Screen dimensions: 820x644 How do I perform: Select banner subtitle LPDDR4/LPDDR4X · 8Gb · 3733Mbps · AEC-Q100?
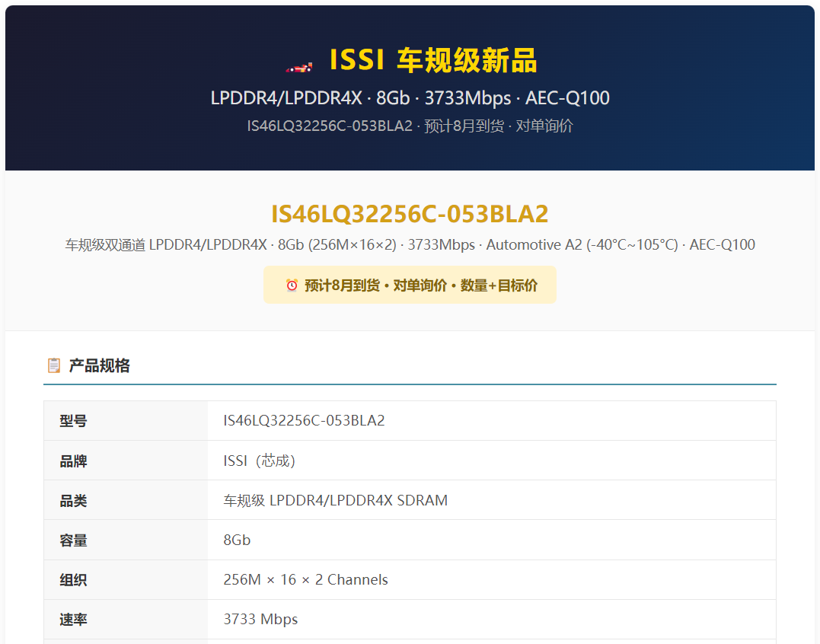410,97
